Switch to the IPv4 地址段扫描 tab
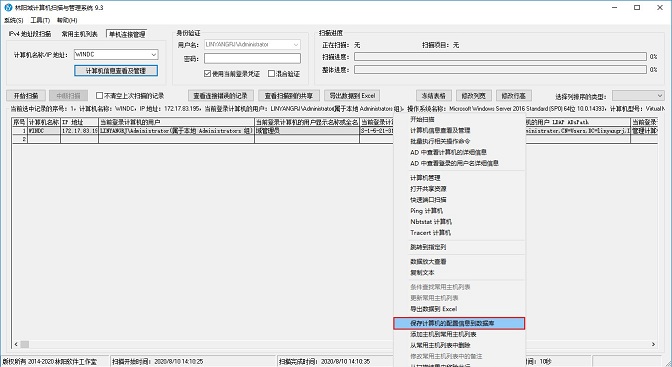Image resolution: width=672 pixels, height=367 pixels. point(30,34)
